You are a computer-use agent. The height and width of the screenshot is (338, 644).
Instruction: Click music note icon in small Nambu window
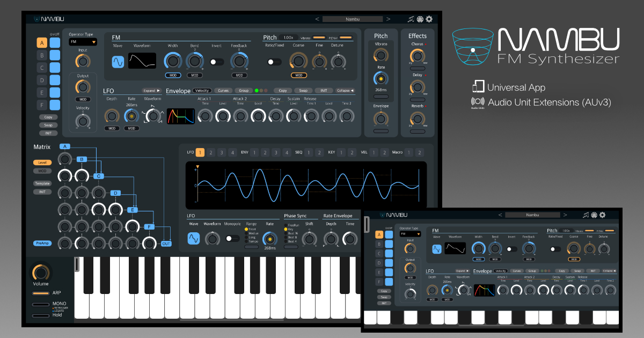tap(586, 215)
